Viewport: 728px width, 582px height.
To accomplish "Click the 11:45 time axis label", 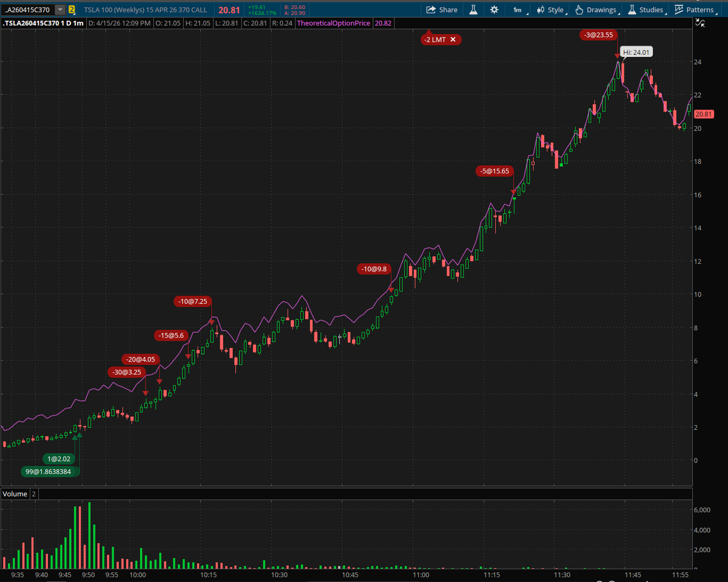I will [633, 574].
